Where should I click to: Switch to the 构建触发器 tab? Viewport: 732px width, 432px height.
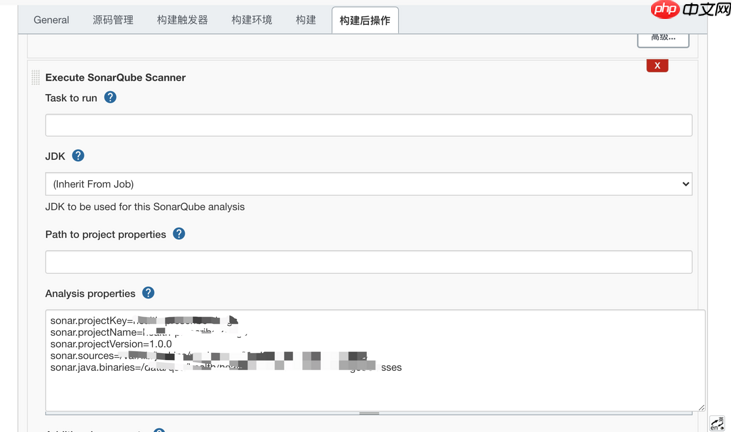pos(182,20)
